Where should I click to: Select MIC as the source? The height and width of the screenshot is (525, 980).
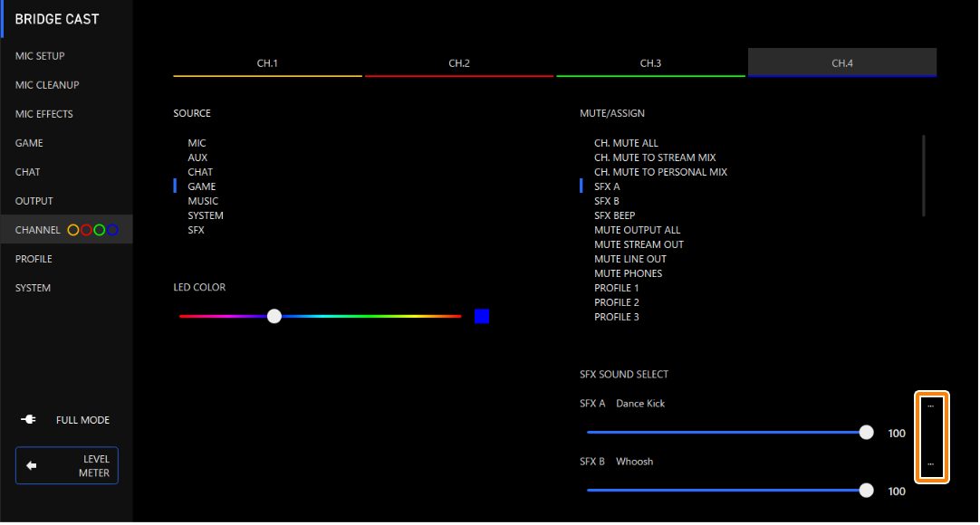coord(197,144)
